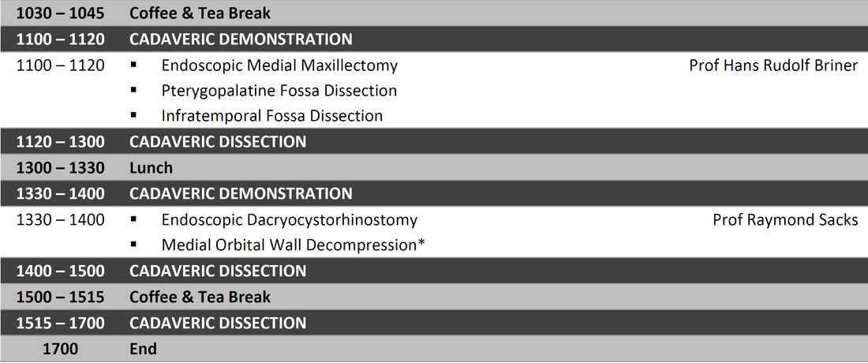Select the 1515 – 1700 Cadaveric Dissection row
This screenshot has height=363, width=868.
click(434, 323)
